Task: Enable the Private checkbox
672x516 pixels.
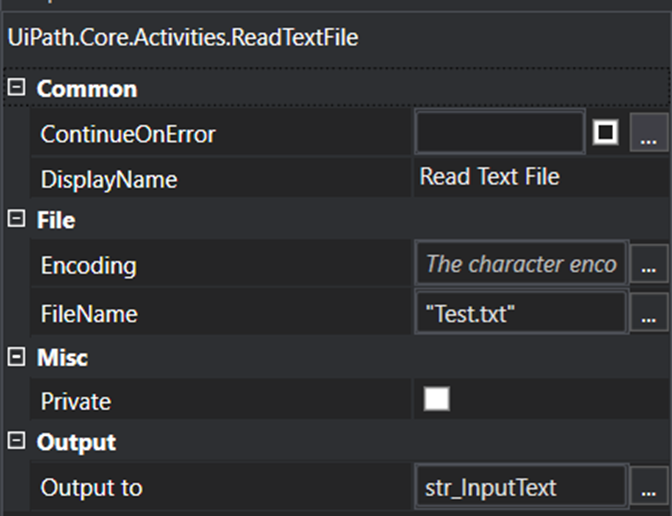Action: (x=436, y=399)
